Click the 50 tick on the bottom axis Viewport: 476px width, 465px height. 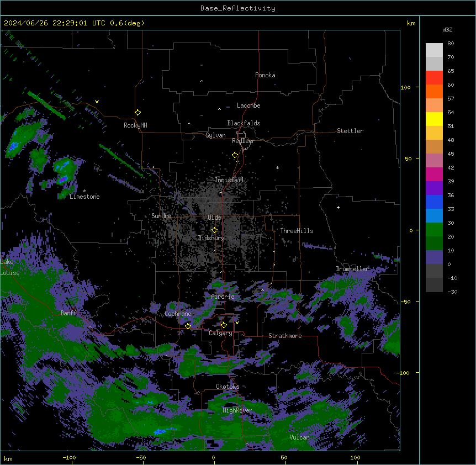284,457
